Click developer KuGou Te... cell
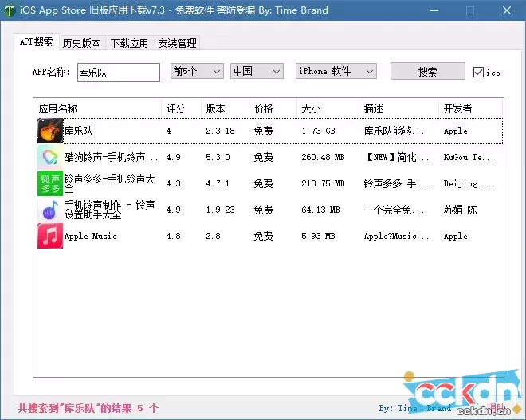The width and height of the screenshot is (526, 420). (469, 157)
